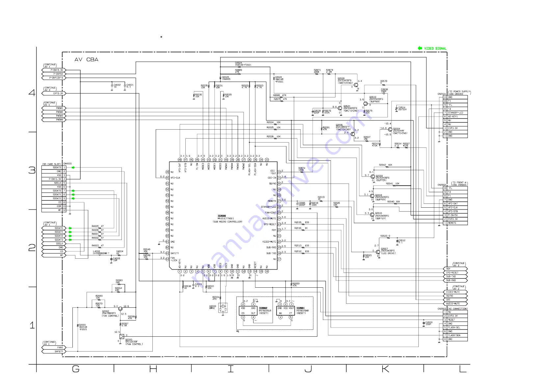Click the D2000 1N4148 diode label

pos(83,327)
